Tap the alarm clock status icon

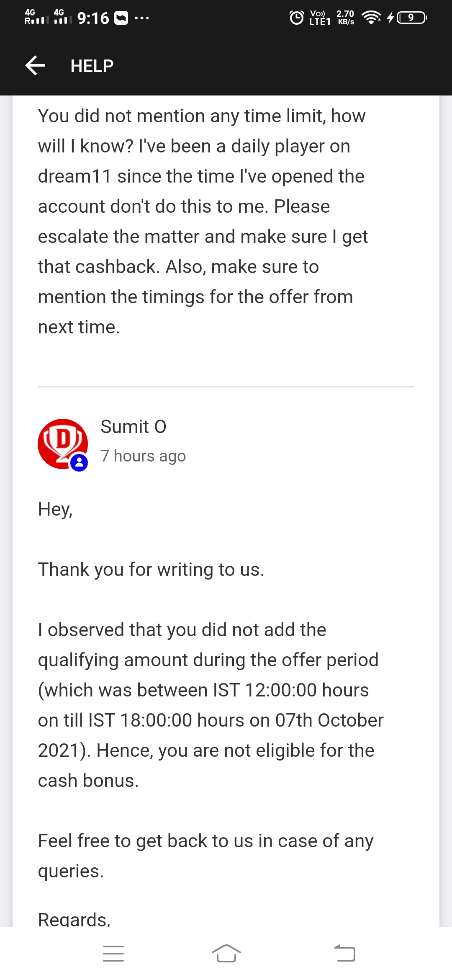click(x=297, y=18)
